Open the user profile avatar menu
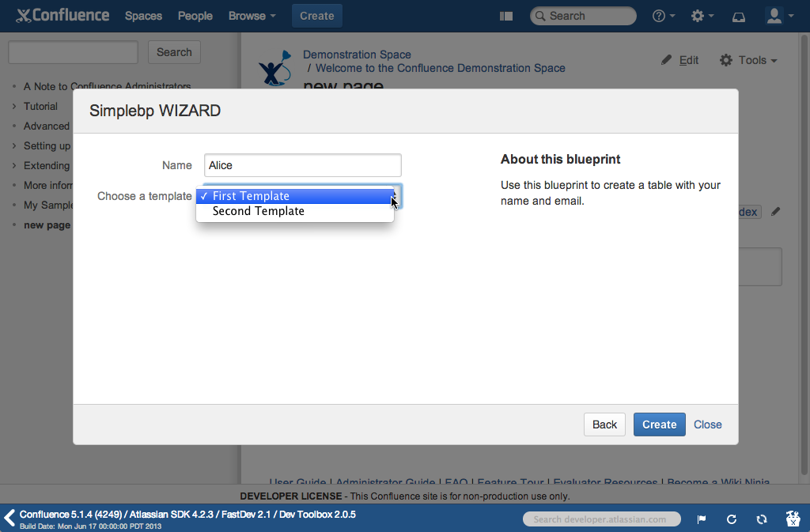Viewport: 810px width, 532px height. click(x=778, y=16)
